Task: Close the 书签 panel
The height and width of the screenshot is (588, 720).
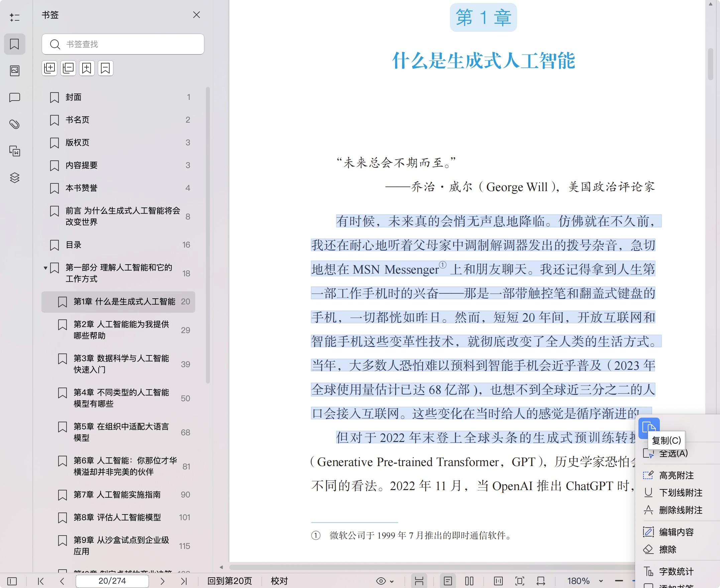Action: click(x=197, y=15)
